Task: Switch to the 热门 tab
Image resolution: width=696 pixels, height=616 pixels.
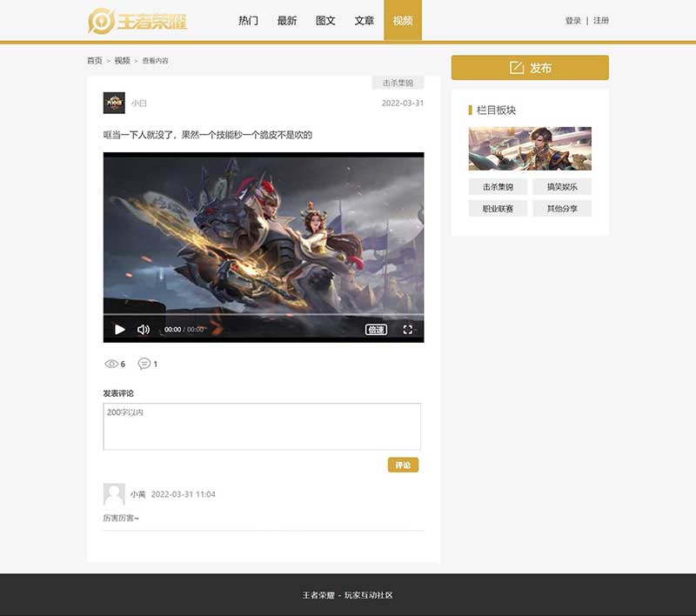Action: pyautogui.click(x=248, y=20)
